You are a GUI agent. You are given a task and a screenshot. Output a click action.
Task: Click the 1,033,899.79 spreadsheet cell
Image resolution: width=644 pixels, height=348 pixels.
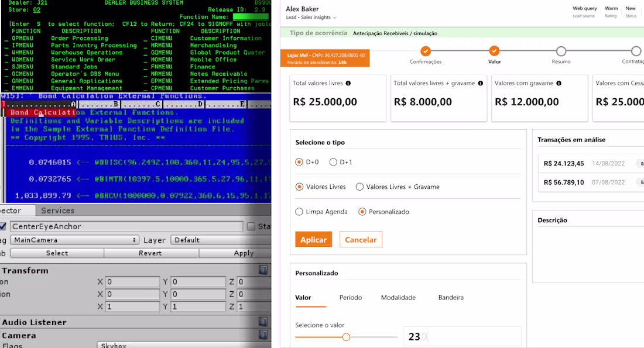pyautogui.click(x=43, y=196)
